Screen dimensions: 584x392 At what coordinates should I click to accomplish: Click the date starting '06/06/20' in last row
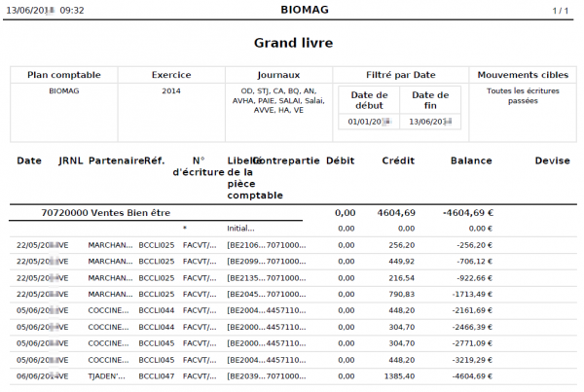pyautogui.click(x=37, y=376)
